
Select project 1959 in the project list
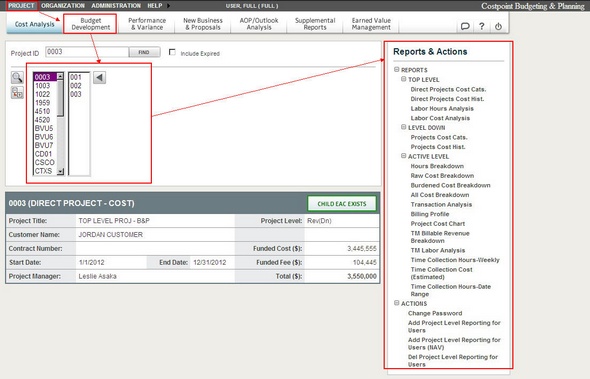(45, 103)
